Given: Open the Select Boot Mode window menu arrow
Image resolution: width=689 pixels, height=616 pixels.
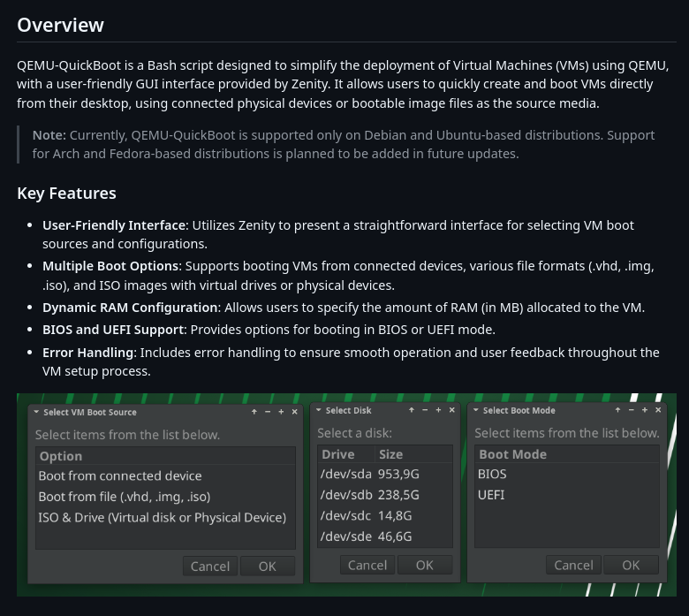Looking at the screenshot, I should (476, 410).
